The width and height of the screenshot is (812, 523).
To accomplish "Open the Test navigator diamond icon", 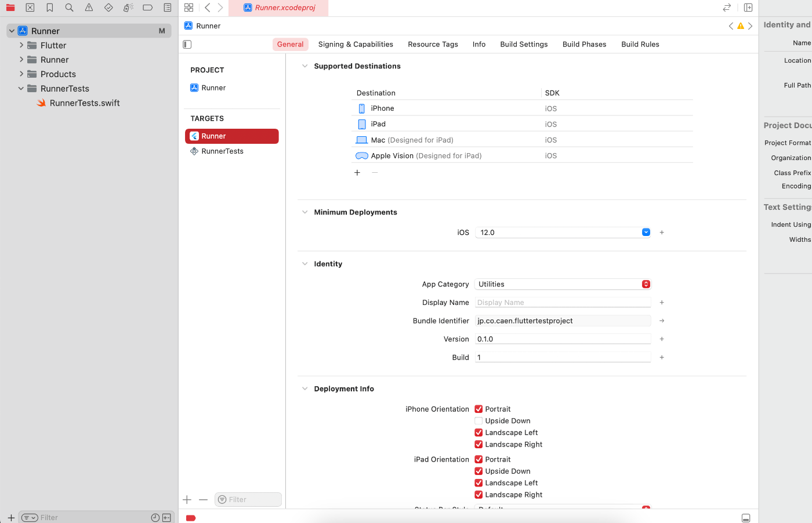I will 108,8.
